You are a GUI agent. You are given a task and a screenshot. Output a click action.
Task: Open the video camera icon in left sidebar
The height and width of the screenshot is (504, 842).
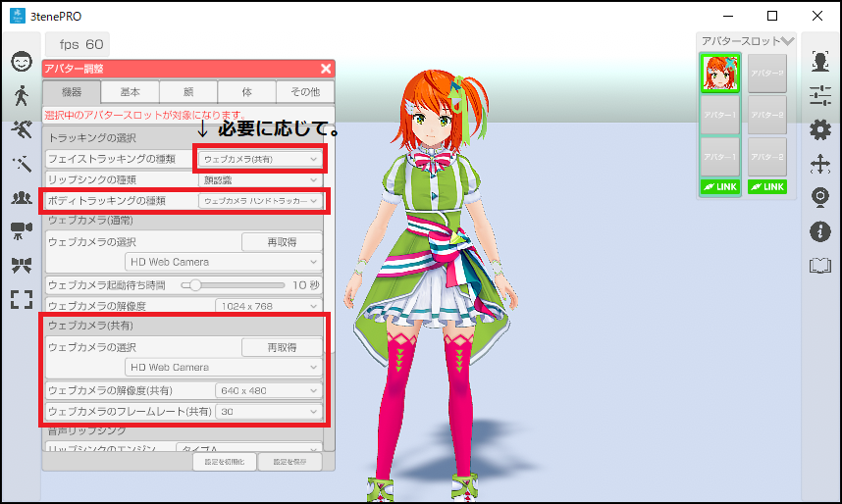(22, 230)
